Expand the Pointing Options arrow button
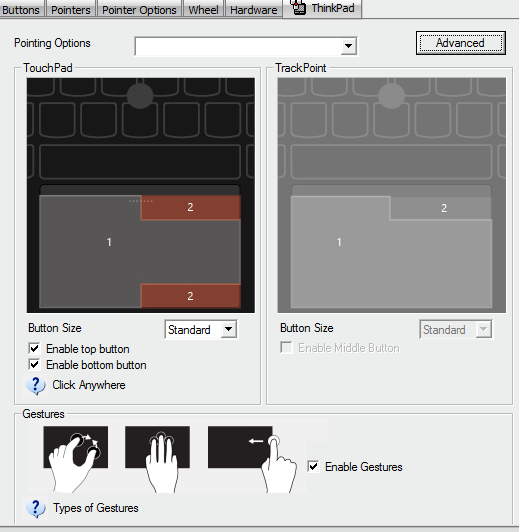 pyautogui.click(x=348, y=46)
